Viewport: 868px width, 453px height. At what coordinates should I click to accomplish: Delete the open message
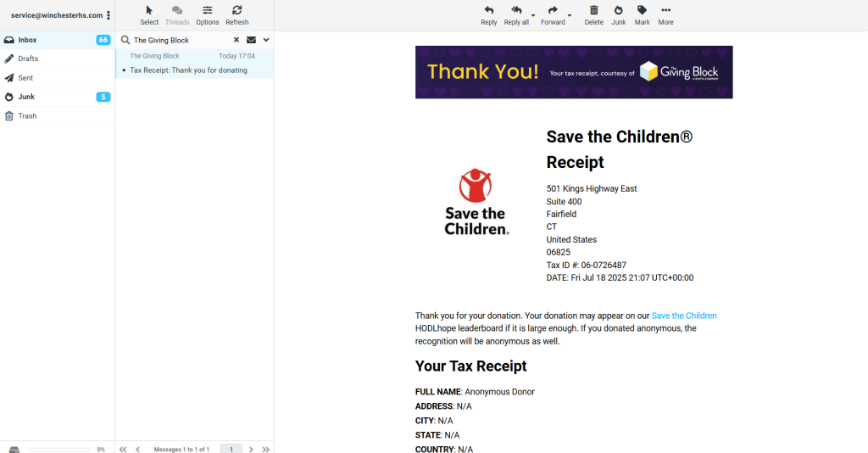coord(594,15)
